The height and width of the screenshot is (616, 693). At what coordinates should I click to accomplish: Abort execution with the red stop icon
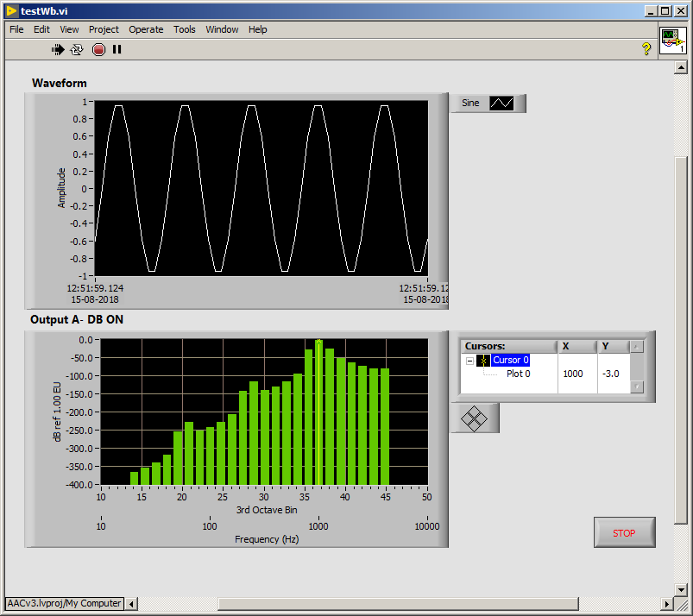(98, 49)
